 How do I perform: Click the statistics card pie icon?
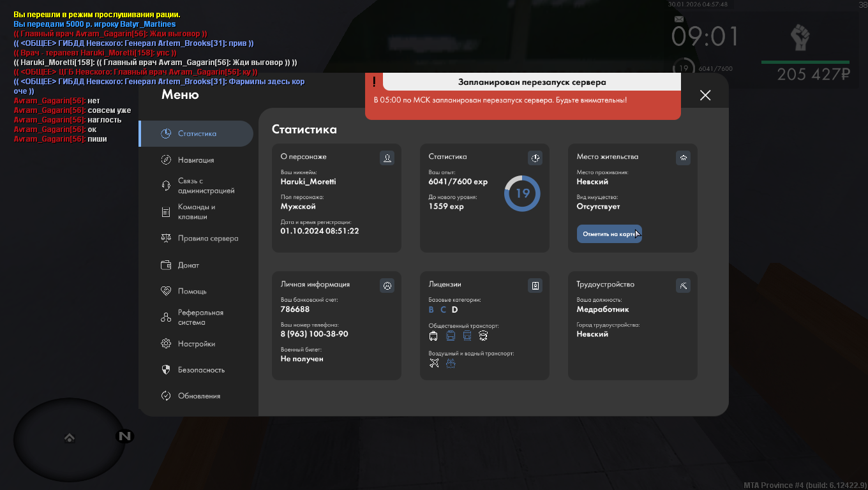[535, 158]
